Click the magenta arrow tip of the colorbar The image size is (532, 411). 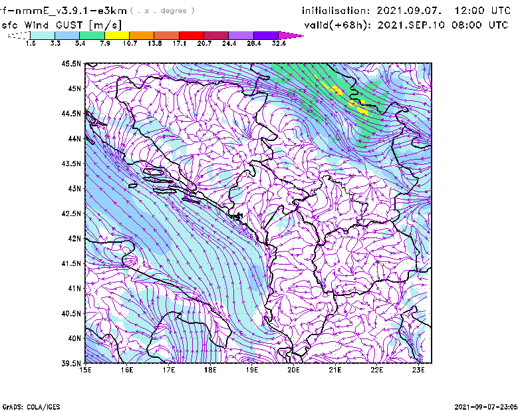[x=291, y=35]
